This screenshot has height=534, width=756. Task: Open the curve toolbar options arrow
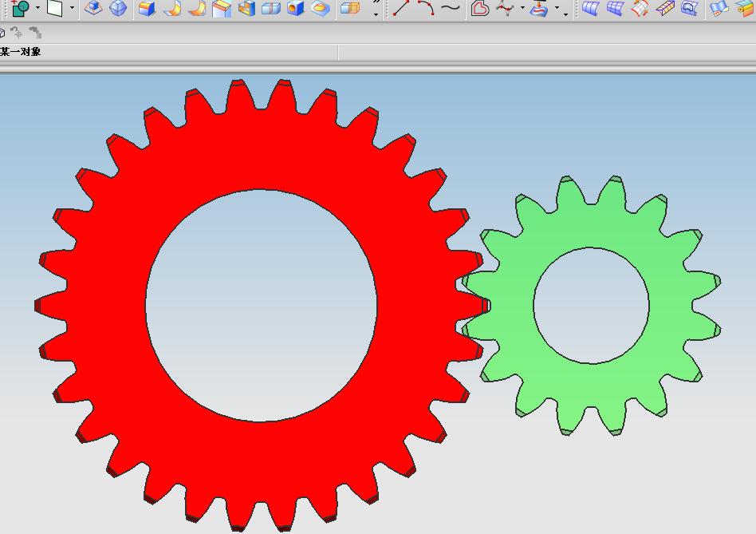click(565, 14)
